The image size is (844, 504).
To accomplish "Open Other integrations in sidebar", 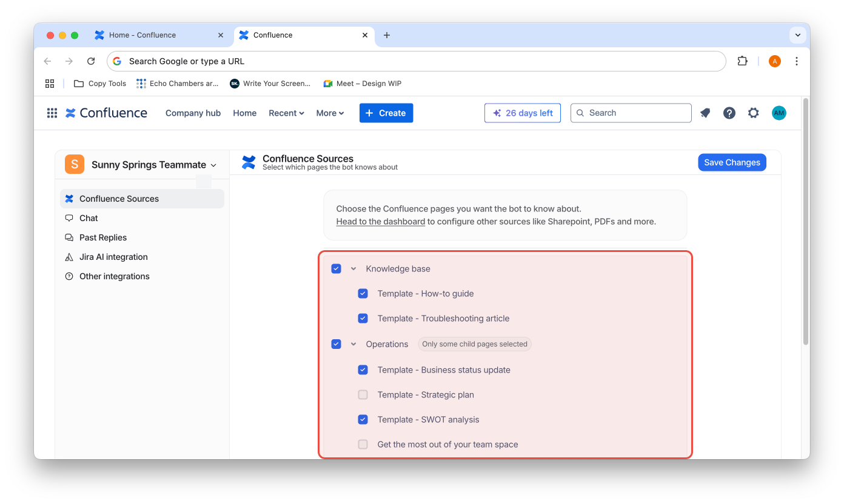I will 142,276.
